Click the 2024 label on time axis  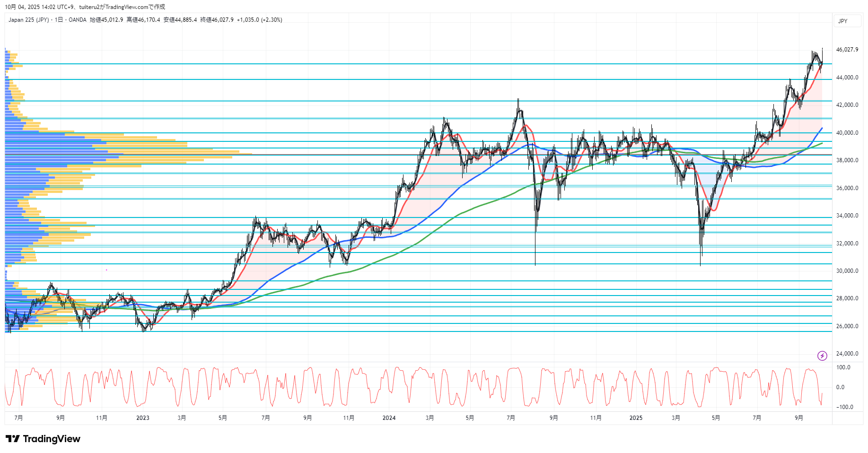pyautogui.click(x=389, y=418)
